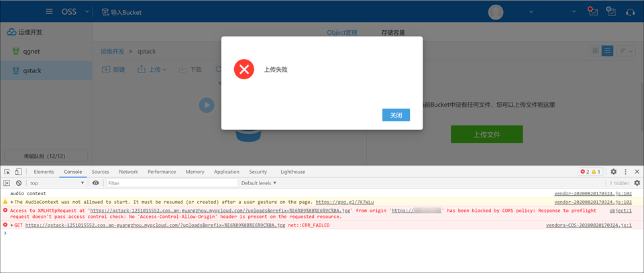The height and width of the screenshot is (273, 644).
Task: Switch to grid view layout
Action: [x=595, y=51]
